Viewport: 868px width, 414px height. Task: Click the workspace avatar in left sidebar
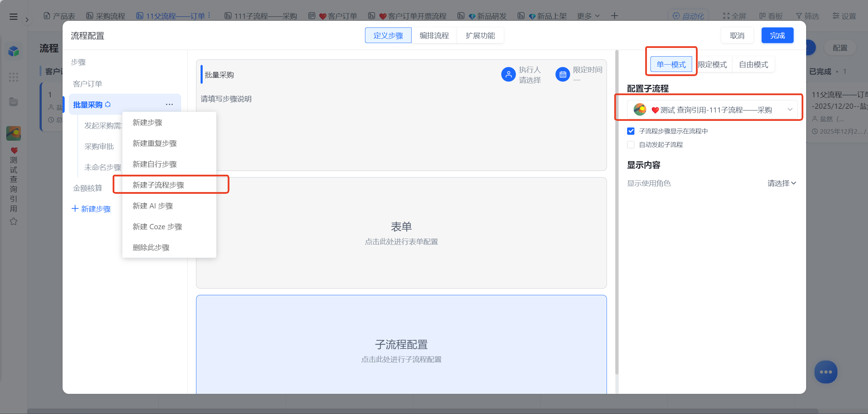(x=14, y=133)
